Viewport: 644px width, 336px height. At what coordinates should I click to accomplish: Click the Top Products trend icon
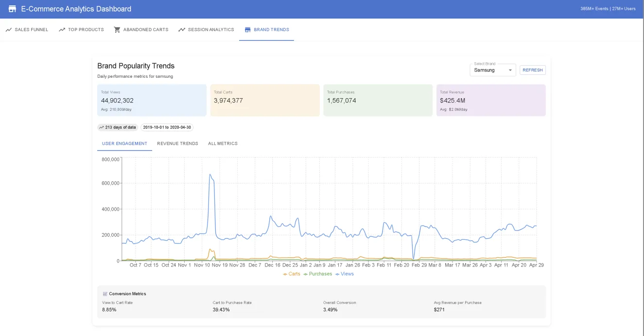62,30
